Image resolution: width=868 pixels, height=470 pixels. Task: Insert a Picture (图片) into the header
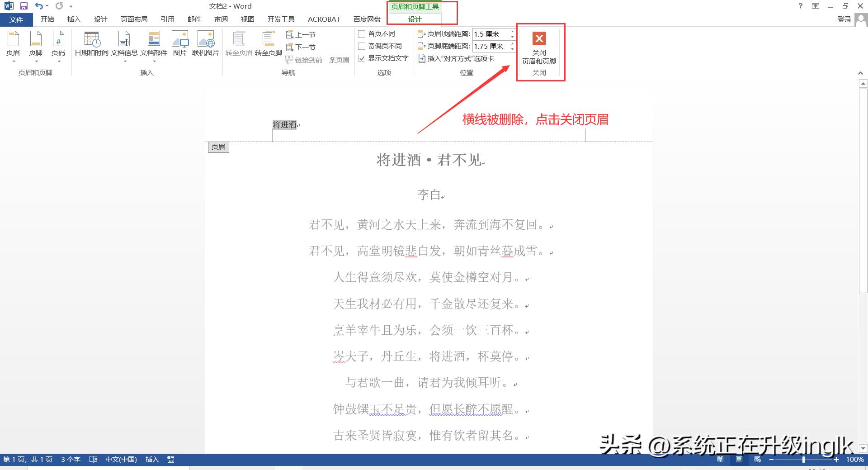tap(179, 40)
